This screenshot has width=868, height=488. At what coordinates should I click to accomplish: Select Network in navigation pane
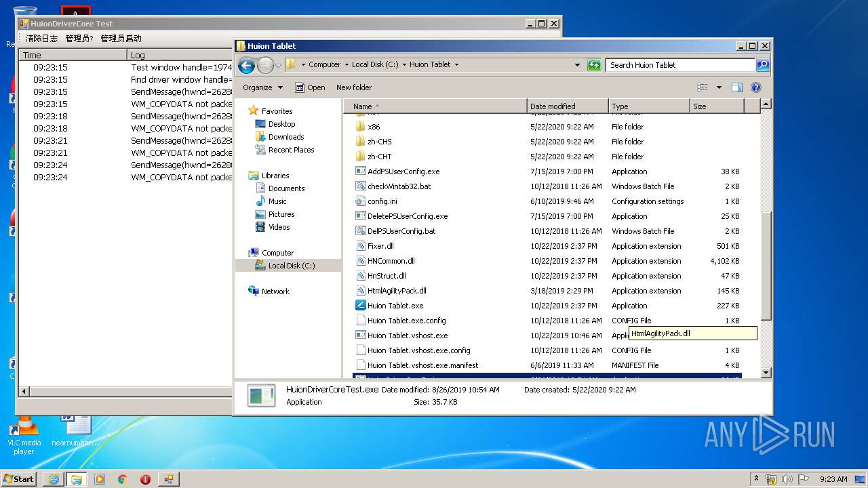click(275, 291)
